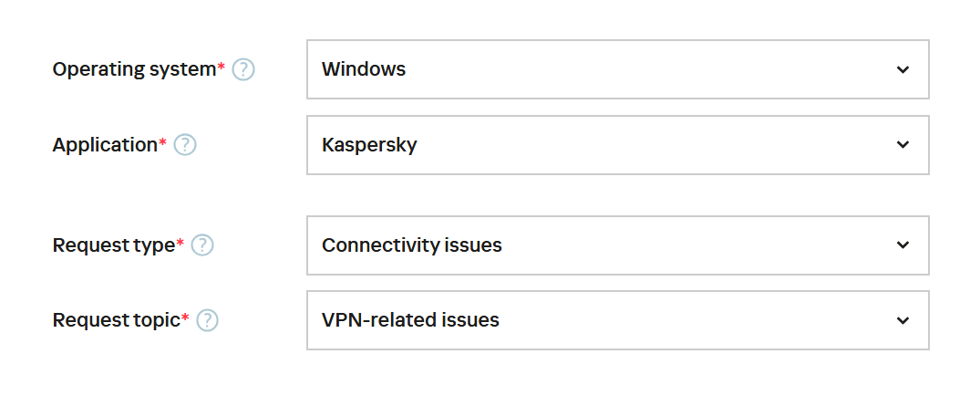
Task: Click the chevron arrow in Application field
Action: [x=903, y=144]
